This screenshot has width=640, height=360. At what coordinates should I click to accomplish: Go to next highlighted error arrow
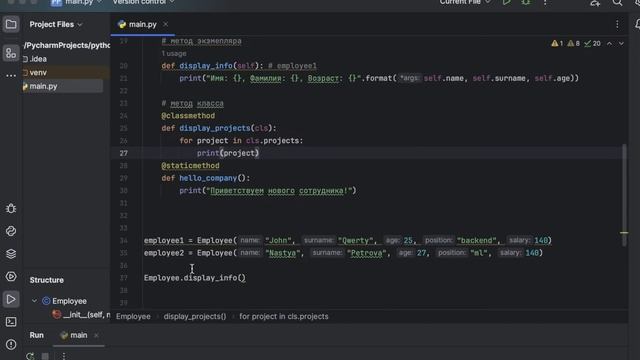click(621, 43)
